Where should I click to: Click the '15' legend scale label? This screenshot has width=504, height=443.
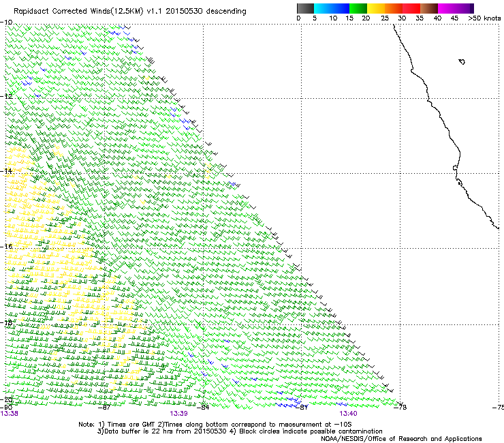[x=349, y=18]
